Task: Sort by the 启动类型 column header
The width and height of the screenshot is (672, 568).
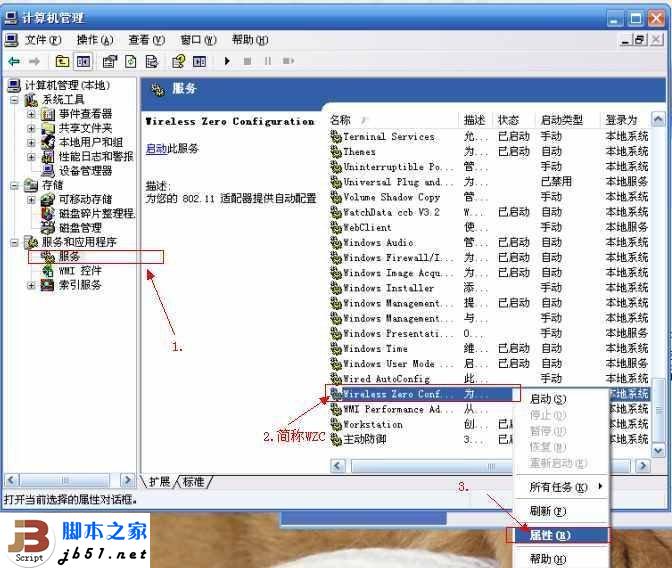Action: click(567, 120)
